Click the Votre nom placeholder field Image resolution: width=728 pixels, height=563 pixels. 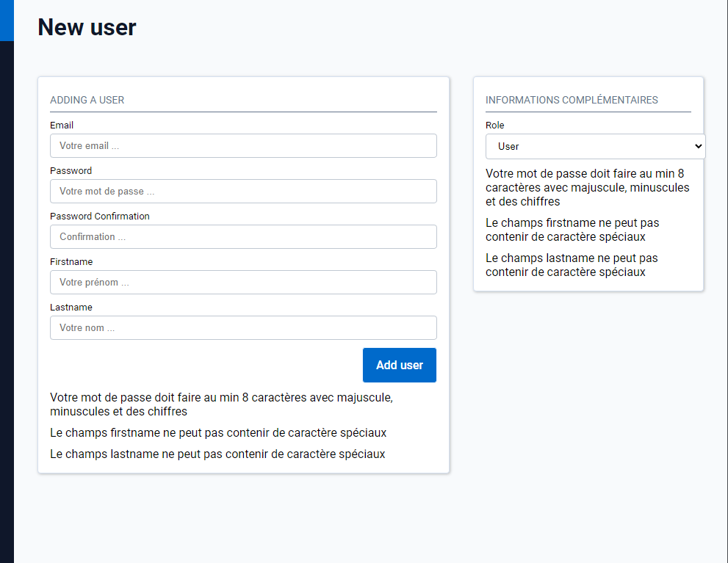click(242, 327)
